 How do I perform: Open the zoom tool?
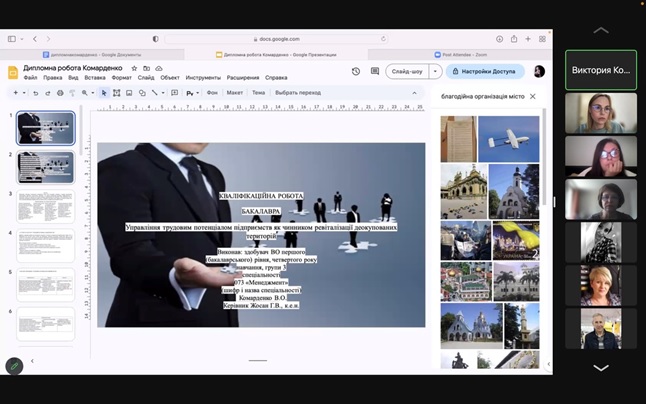(84, 93)
